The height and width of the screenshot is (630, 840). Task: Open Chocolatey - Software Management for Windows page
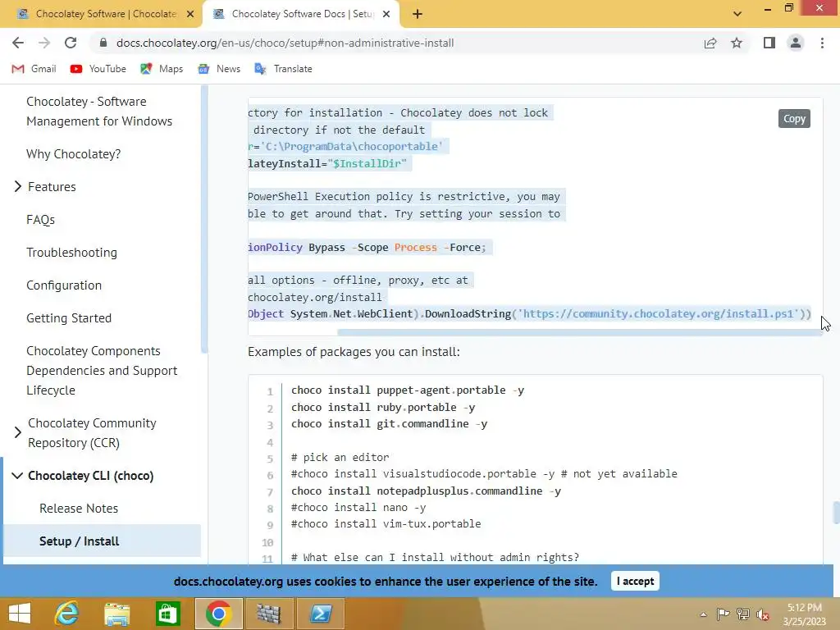(99, 112)
